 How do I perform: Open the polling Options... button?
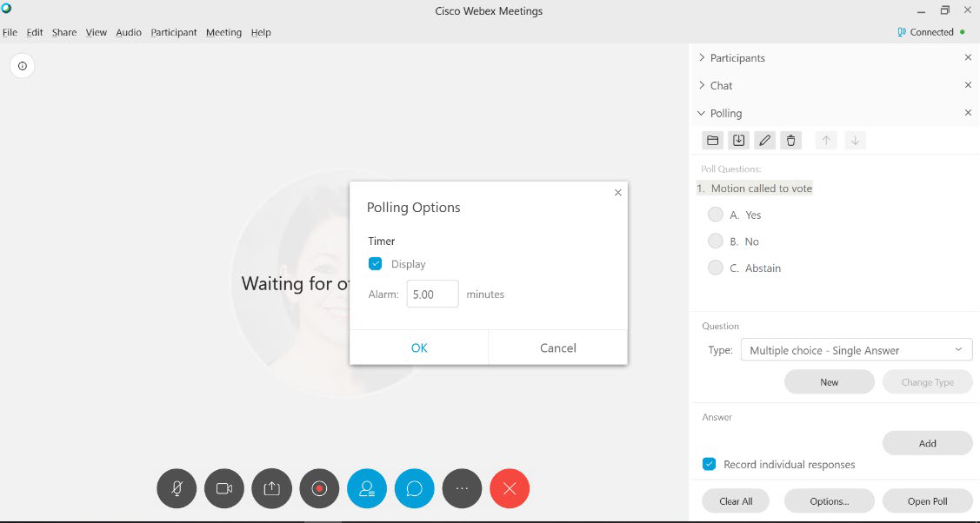pyautogui.click(x=830, y=501)
